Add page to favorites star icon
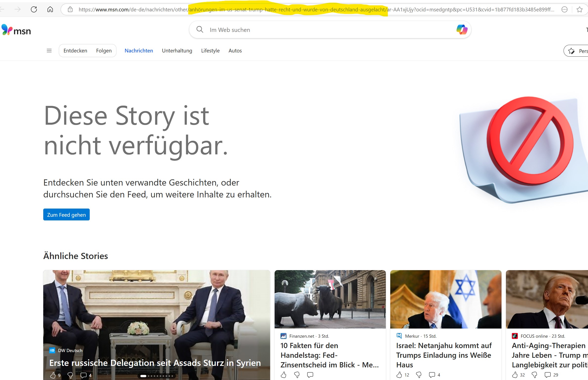The width and height of the screenshot is (588, 380). (579, 9)
